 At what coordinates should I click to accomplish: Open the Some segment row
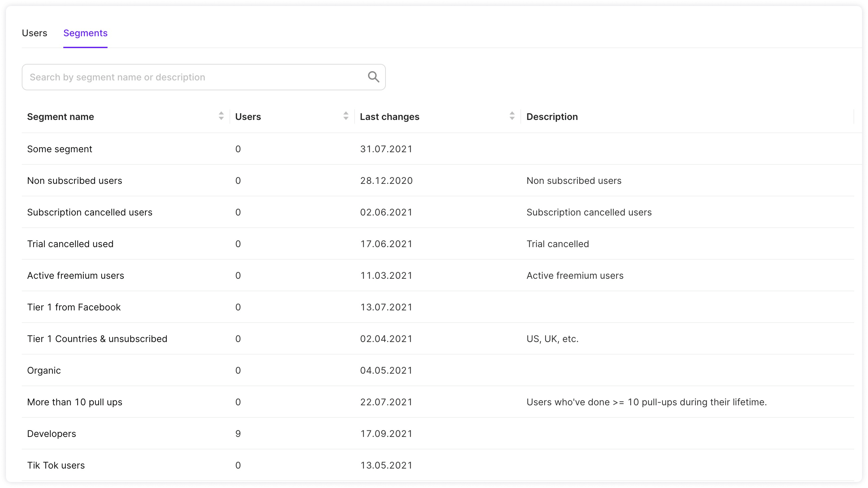click(x=60, y=149)
